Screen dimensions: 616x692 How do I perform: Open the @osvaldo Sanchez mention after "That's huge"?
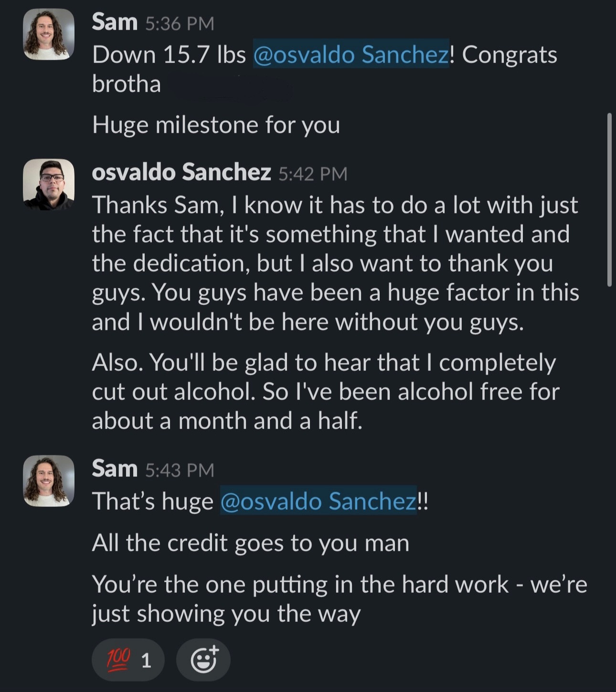319,501
